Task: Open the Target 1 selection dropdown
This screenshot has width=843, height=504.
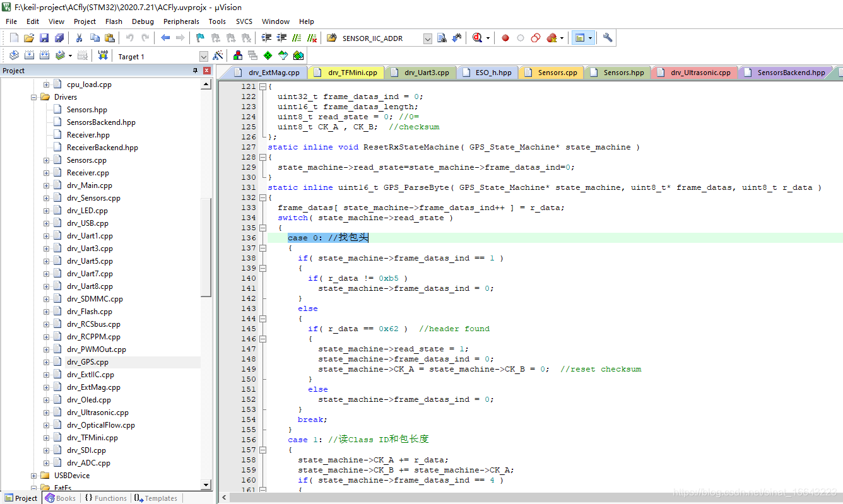Action: (x=203, y=56)
